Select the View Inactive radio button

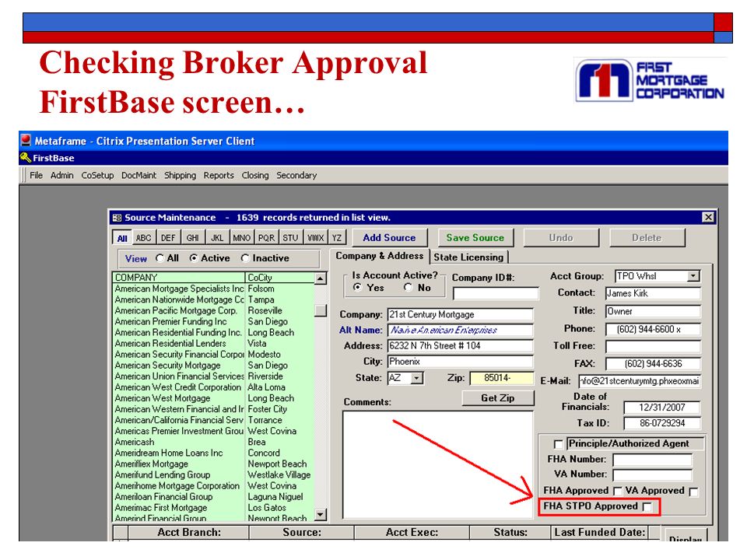(x=245, y=258)
